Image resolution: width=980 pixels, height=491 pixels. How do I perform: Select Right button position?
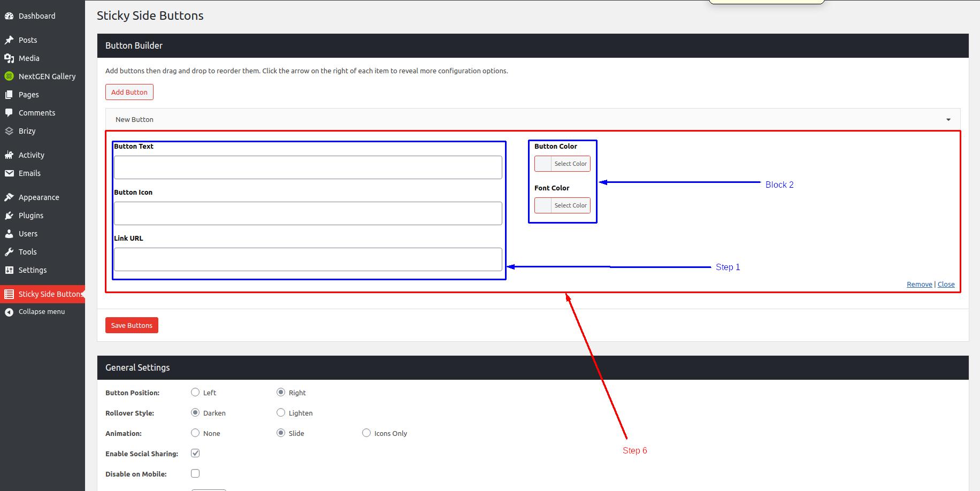click(281, 392)
